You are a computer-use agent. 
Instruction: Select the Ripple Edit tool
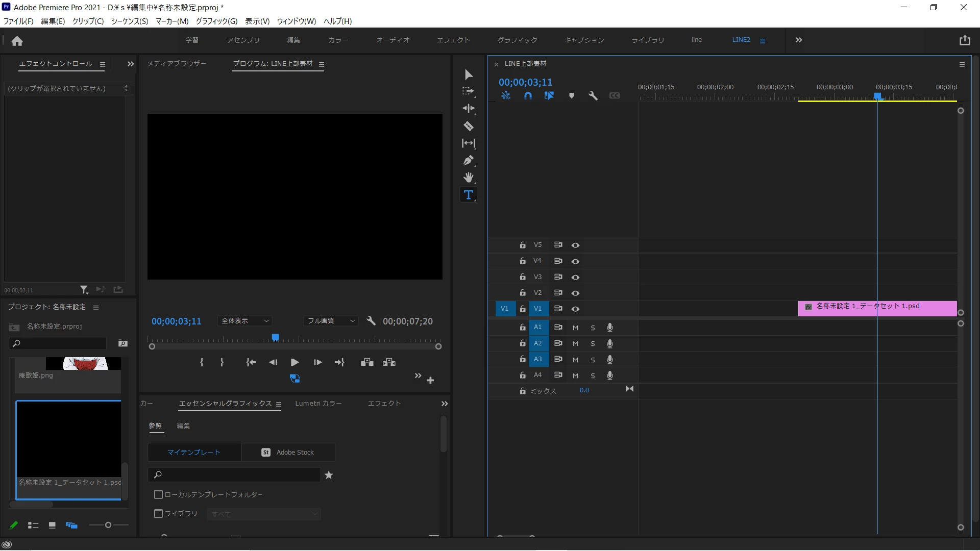point(468,109)
